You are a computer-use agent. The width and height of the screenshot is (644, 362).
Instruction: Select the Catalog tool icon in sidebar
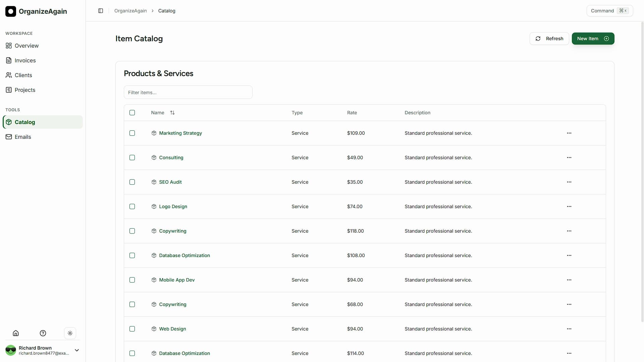point(9,122)
